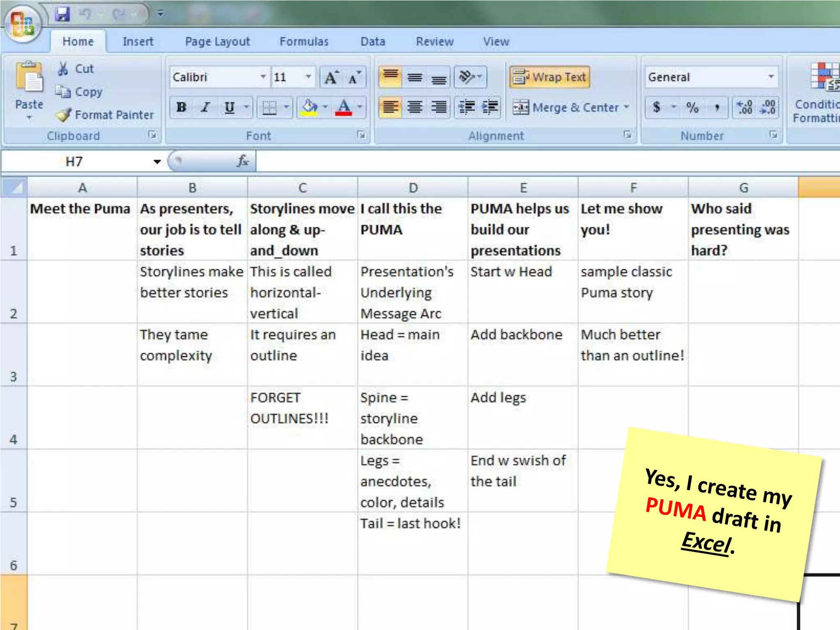Image resolution: width=840 pixels, height=630 pixels.
Task: Open the Calibri font name dropdown
Action: (263, 77)
